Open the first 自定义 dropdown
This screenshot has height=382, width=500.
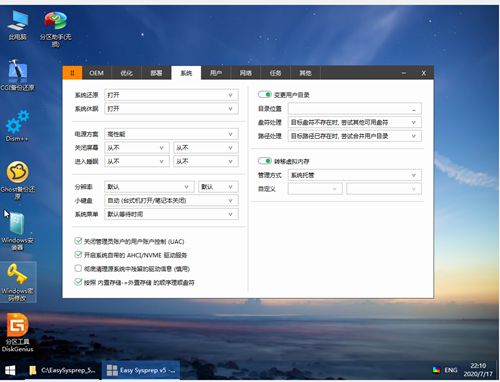pyautogui.click(x=315, y=189)
